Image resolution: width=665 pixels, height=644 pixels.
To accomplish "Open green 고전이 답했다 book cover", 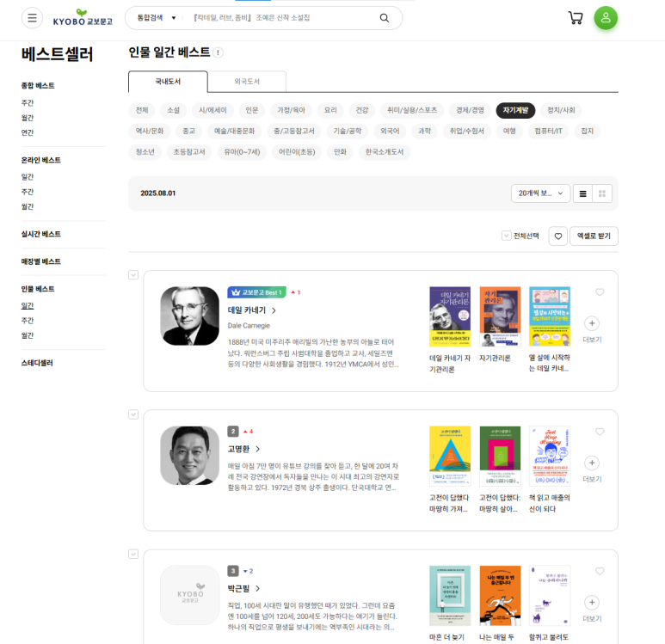I will point(500,457).
